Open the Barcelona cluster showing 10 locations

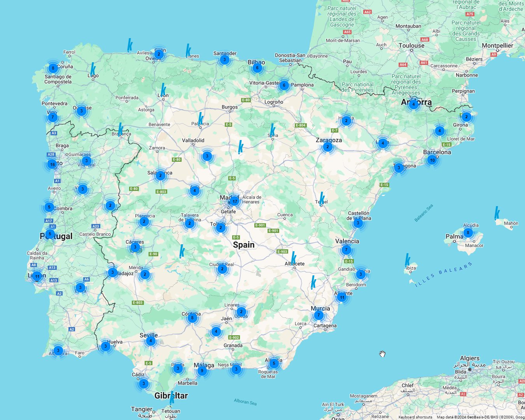click(432, 159)
